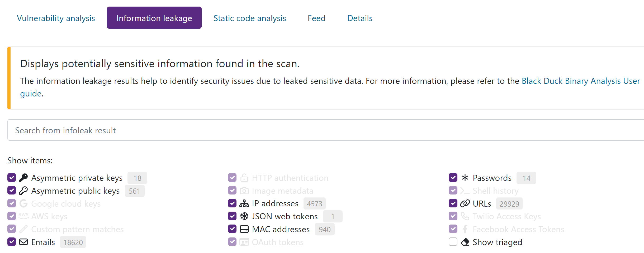Go to the Feed tab
644x253 pixels.
[316, 18]
